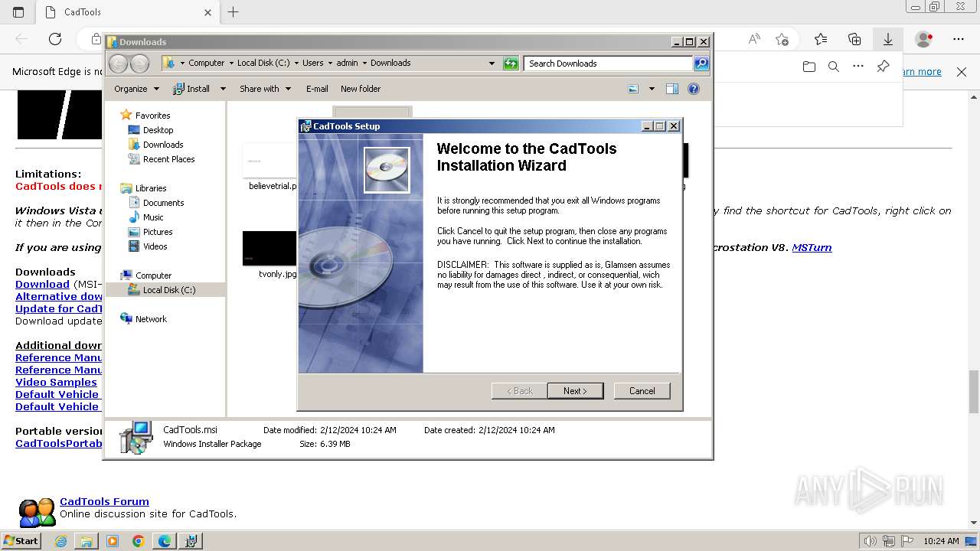Open downloads folder icon in Edge panel
This screenshot has width=980, height=551.
coord(809,67)
